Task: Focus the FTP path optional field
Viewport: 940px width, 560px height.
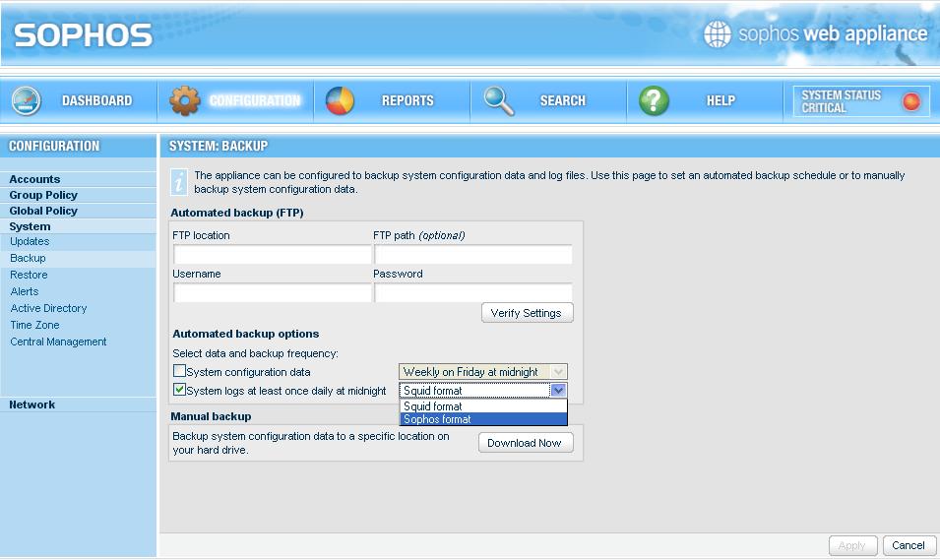Action: point(473,255)
